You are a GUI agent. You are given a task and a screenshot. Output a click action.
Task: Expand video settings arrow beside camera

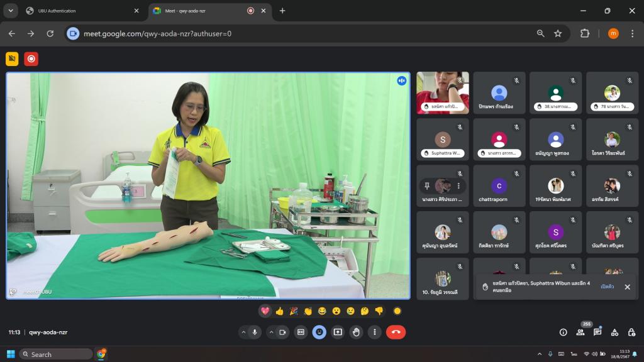point(271,332)
